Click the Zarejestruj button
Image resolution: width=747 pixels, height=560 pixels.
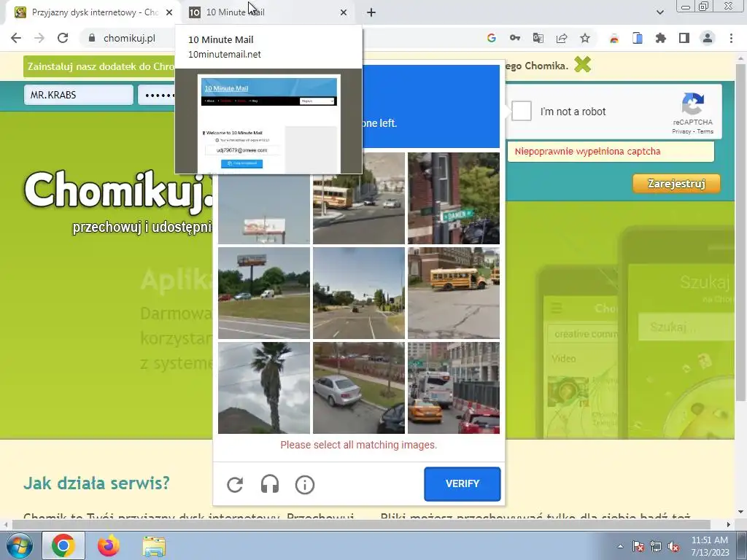[x=676, y=183]
